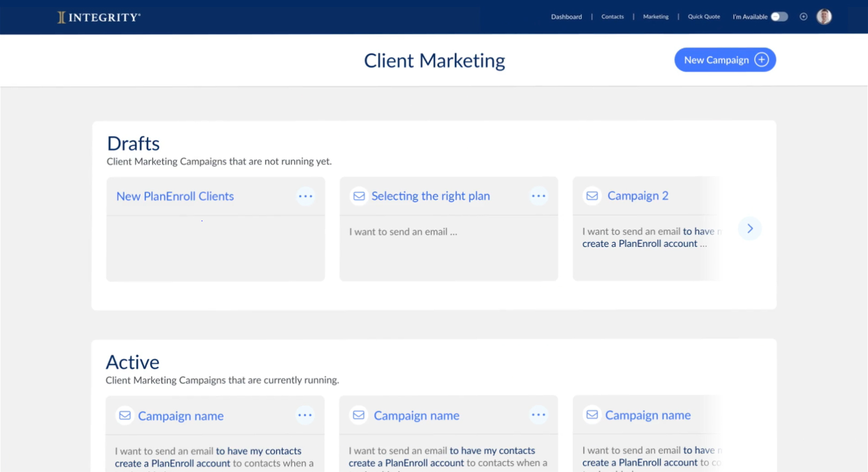868x472 pixels.
Task: Click 'I want to send an email ...' text
Action: point(403,232)
